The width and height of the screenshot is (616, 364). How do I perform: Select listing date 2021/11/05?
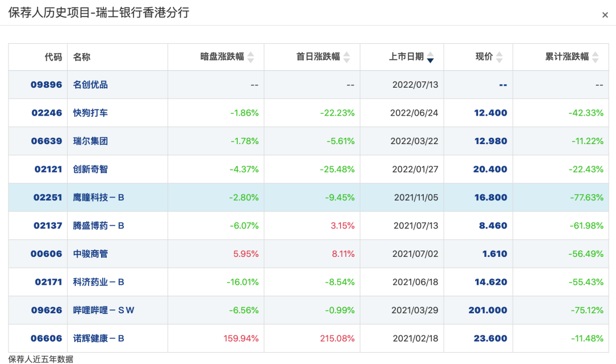point(416,197)
